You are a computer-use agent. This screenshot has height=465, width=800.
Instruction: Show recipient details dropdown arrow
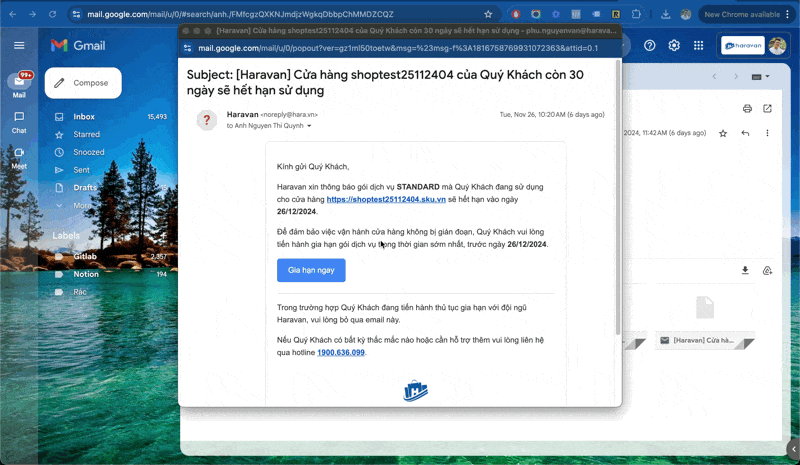click(309, 126)
